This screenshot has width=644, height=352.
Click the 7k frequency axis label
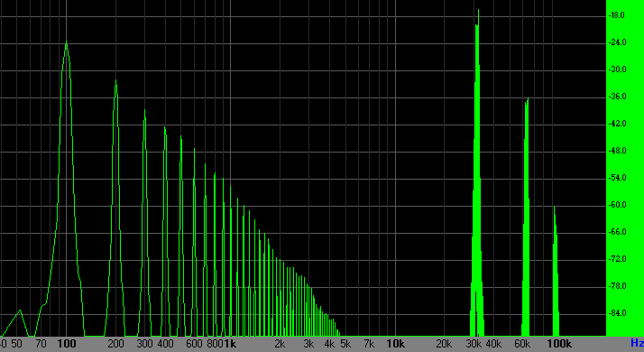pyautogui.click(x=369, y=344)
